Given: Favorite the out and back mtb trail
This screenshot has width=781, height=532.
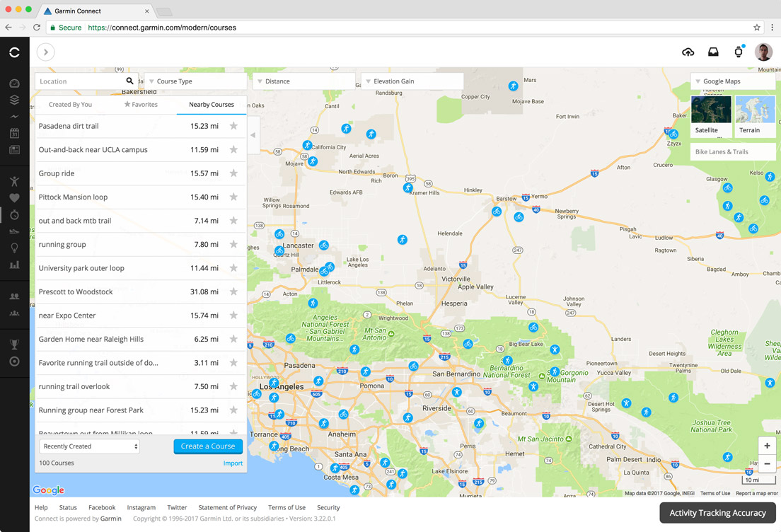Looking at the screenshot, I should point(233,221).
